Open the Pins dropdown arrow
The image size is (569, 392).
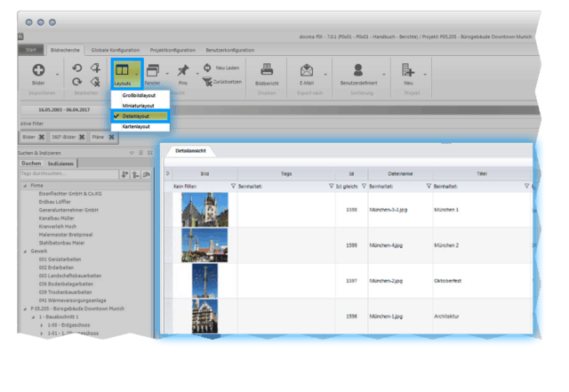click(x=197, y=74)
